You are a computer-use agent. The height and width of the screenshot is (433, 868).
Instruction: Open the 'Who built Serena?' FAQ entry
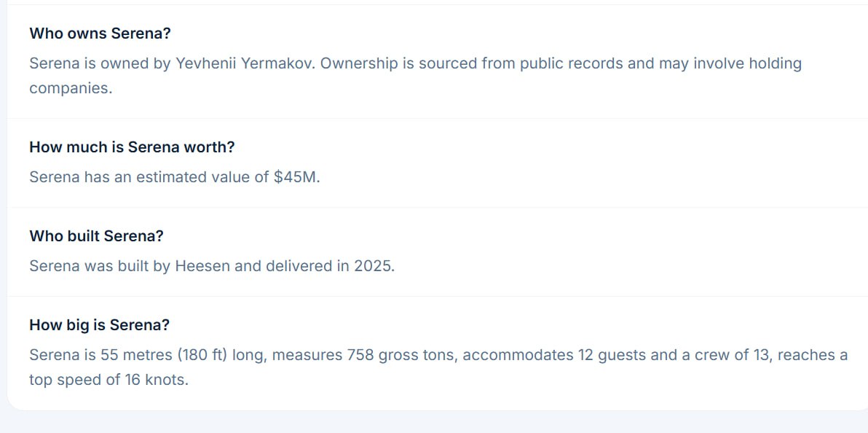point(96,236)
